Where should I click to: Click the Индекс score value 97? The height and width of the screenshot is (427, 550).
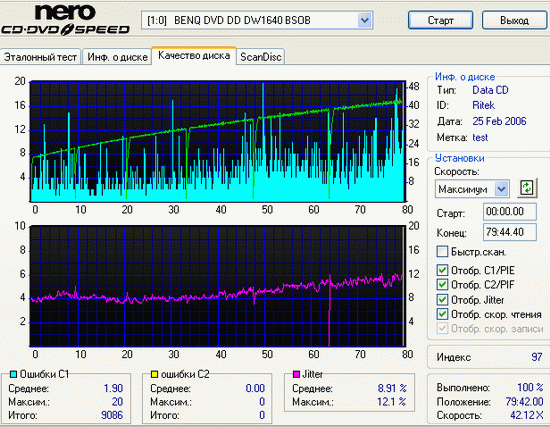coord(537,357)
